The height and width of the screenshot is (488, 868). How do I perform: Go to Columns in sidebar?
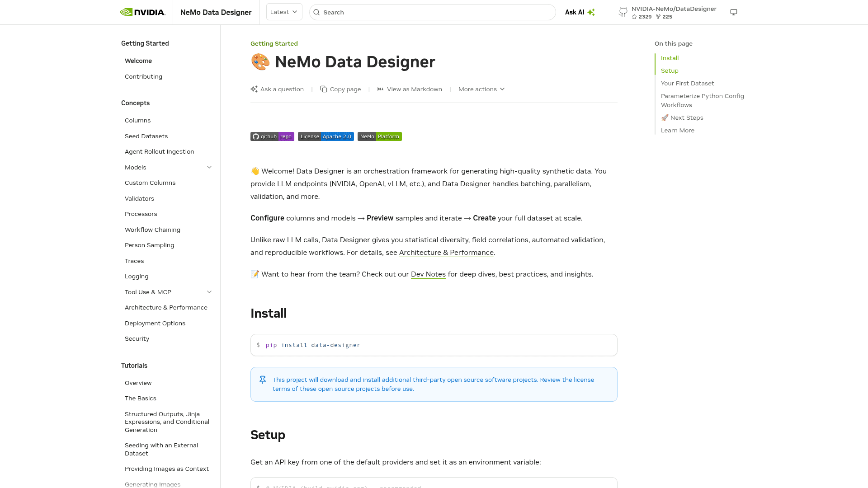pos(137,120)
